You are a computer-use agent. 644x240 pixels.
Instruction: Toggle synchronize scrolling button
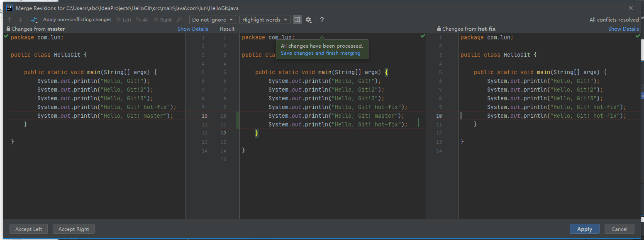coord(297,19)
